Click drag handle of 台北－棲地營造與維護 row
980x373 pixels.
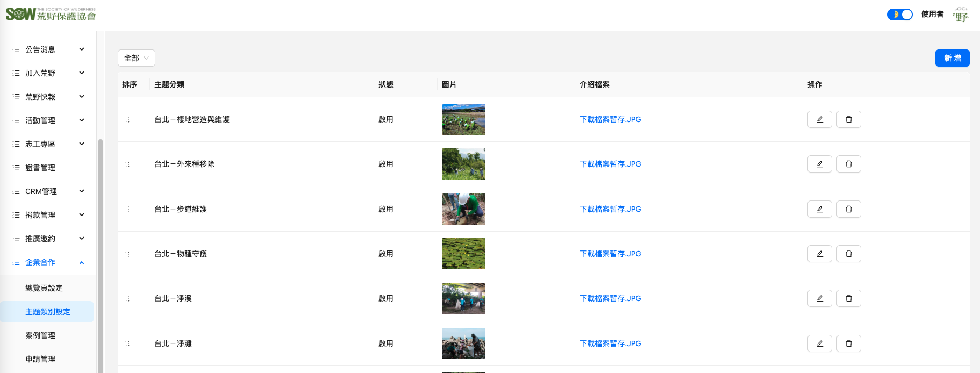[127, 120]
